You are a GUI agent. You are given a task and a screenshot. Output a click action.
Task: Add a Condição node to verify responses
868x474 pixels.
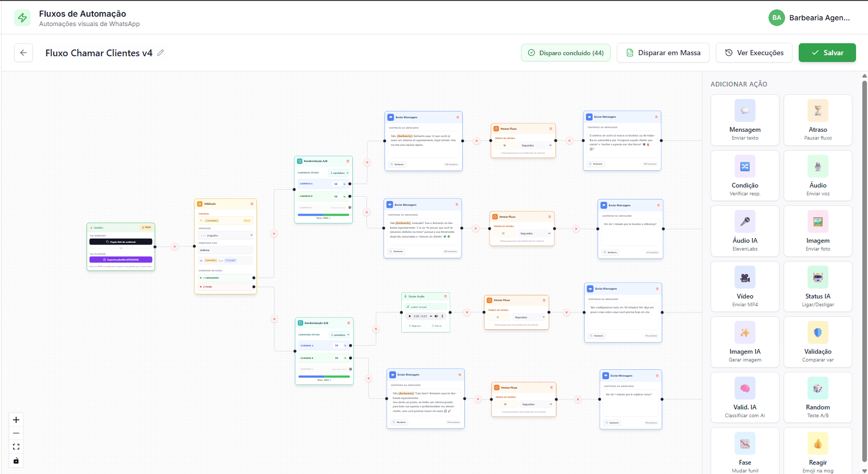tap(745, 176)
